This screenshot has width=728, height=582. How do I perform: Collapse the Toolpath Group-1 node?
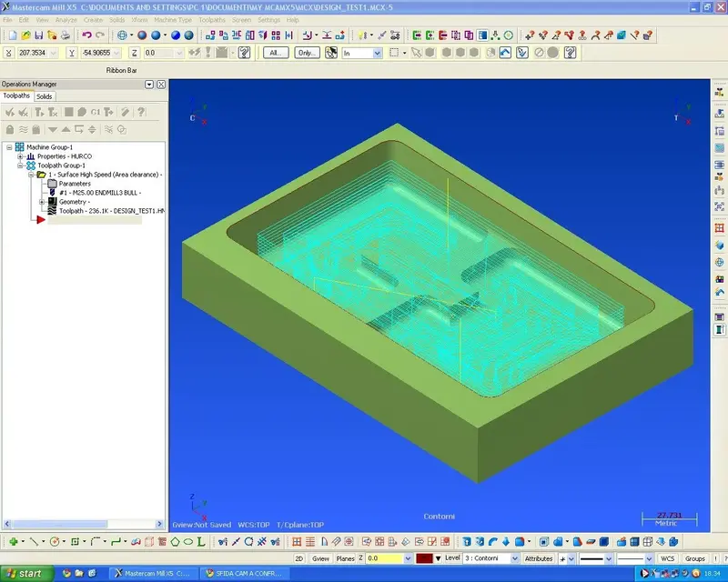pos(20,166)
